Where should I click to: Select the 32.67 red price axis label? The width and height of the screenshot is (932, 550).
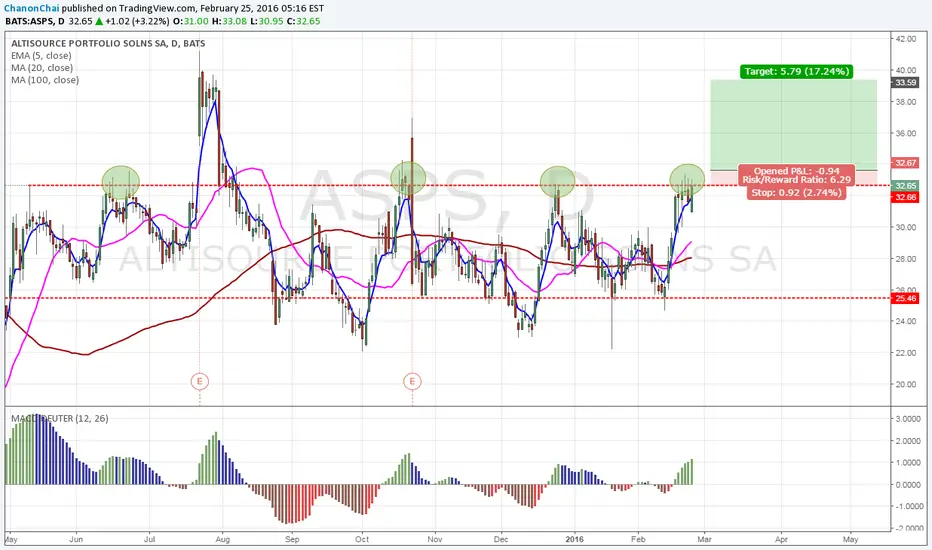point(905,162)
